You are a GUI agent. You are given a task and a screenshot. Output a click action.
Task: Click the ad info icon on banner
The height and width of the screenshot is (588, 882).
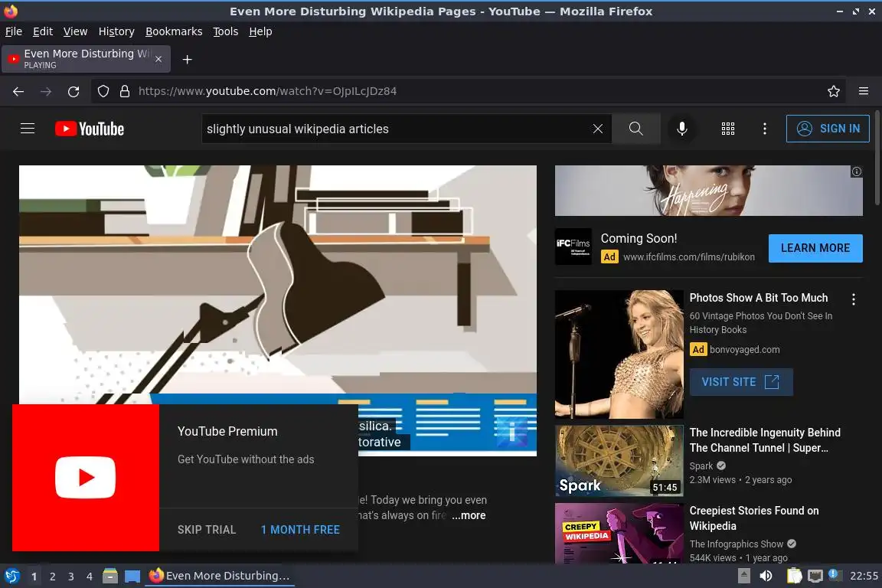click(856, 171)
